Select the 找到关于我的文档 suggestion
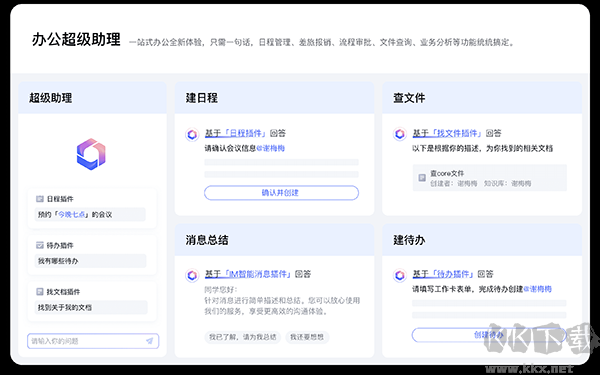Screen dimensions: 600x375 pos(91,307)
